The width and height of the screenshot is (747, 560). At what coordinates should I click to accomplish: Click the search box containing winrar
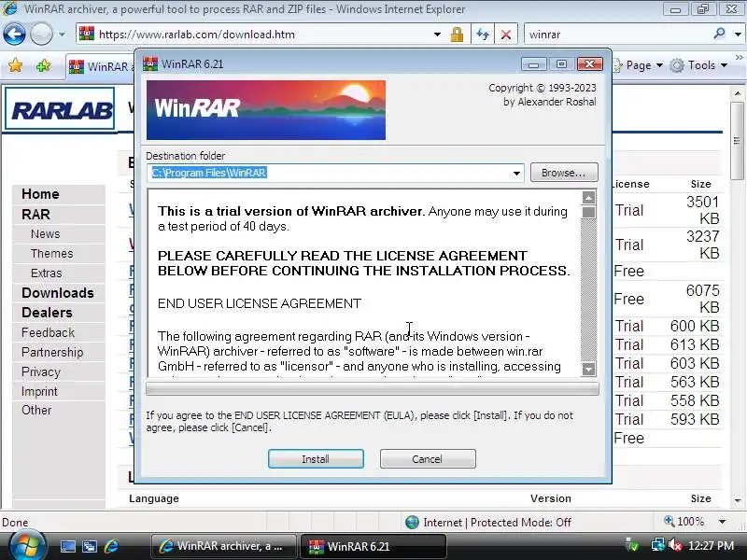tap(617, 35)
